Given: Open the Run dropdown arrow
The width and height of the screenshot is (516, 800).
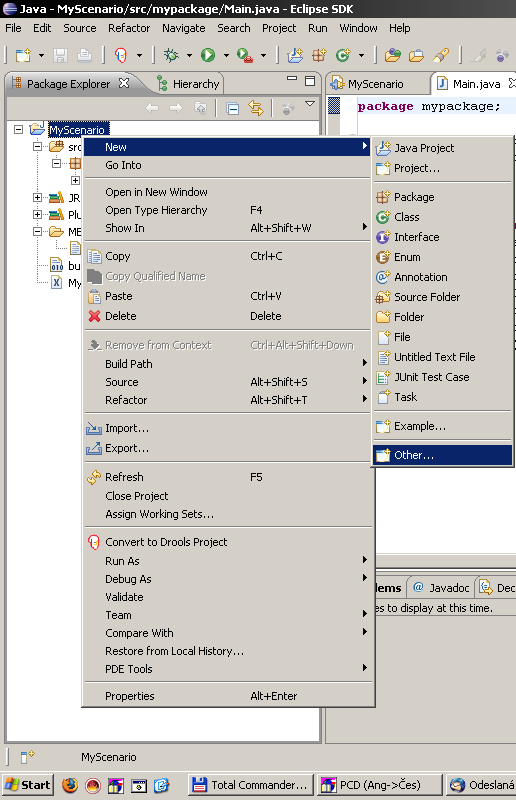Looking at the screenshot, I should tap(226, 55).
